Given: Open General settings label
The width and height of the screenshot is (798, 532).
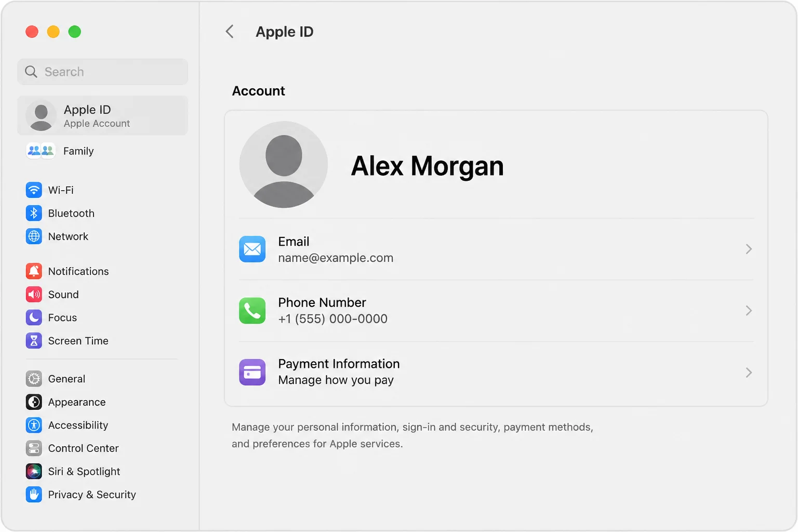Looking at the screenshot, I should pos(66,379).
